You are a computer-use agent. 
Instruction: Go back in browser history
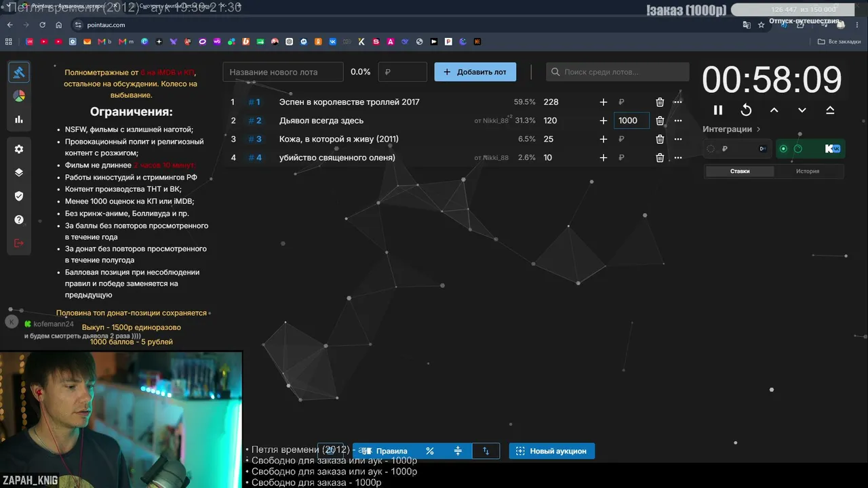[x=9, y=25]
